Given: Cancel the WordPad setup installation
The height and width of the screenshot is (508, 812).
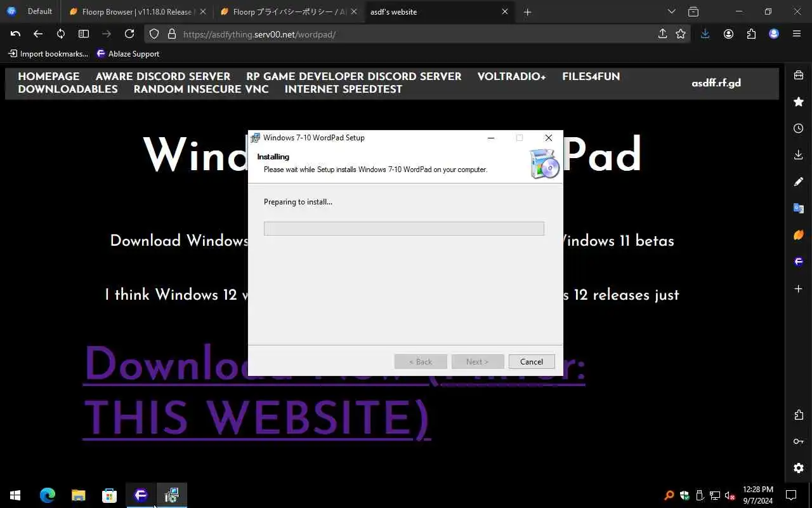Looking at the screenshot, I should coord(532,361).
